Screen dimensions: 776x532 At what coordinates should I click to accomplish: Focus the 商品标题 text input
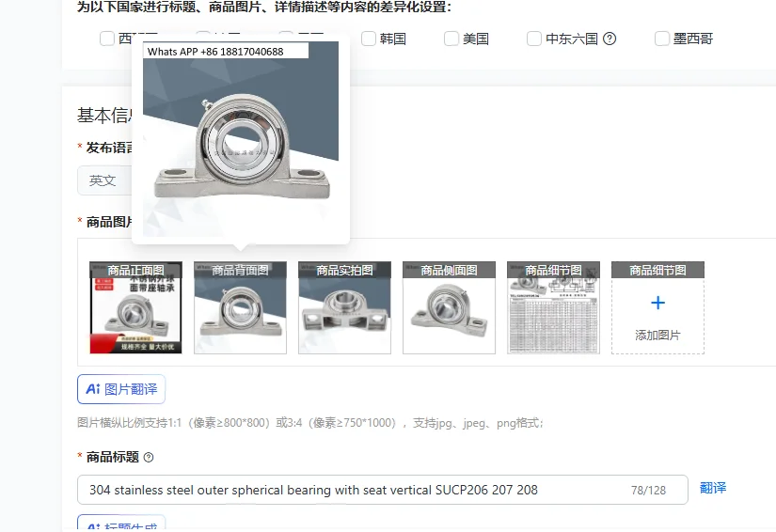click(383, 490)
